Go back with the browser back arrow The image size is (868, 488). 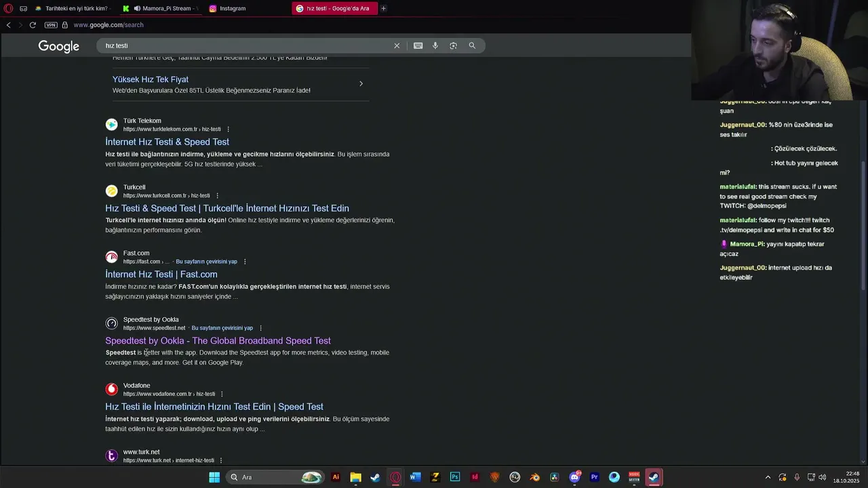(8, 25)
